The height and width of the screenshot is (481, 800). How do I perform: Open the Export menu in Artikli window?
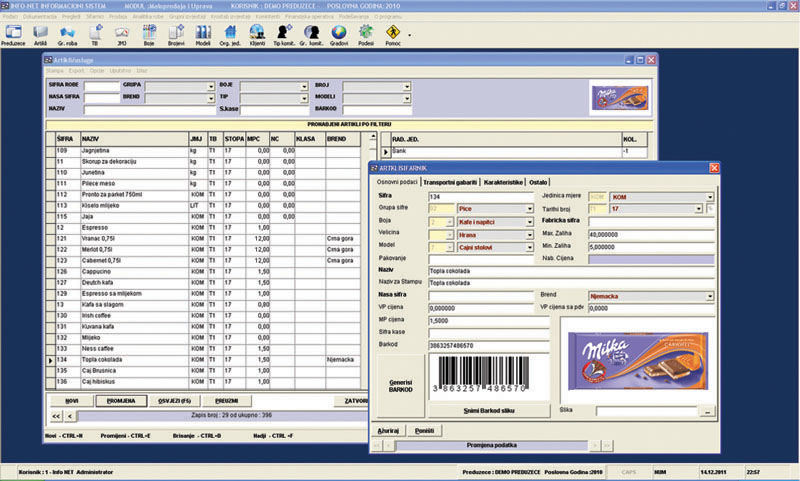(x=77, y=71)
